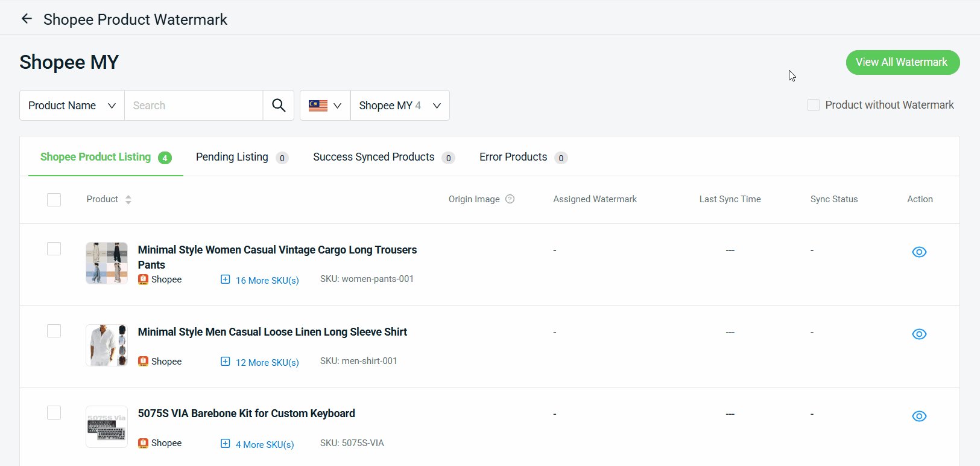Click the View All Watermark button

coord(903,63)
